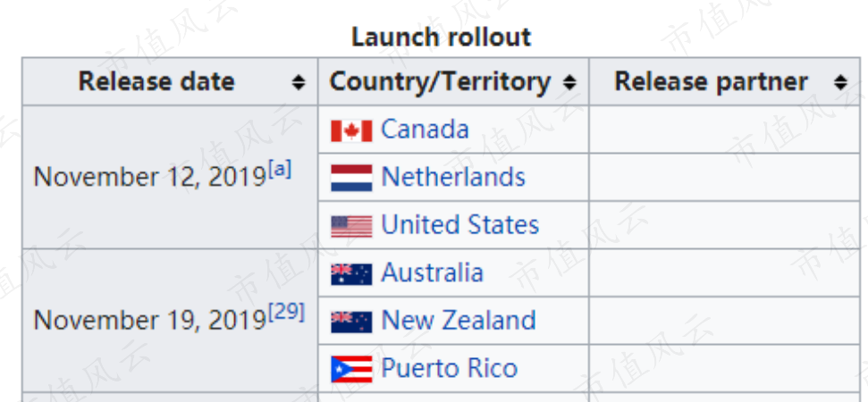The height and width of the screenshot is (402, 868).
Task: Click the Release date column header
Action: point(156,82)
